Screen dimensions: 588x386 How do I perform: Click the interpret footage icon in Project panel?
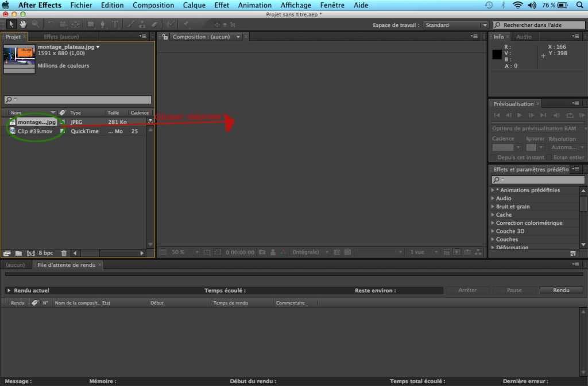(7, 253)
